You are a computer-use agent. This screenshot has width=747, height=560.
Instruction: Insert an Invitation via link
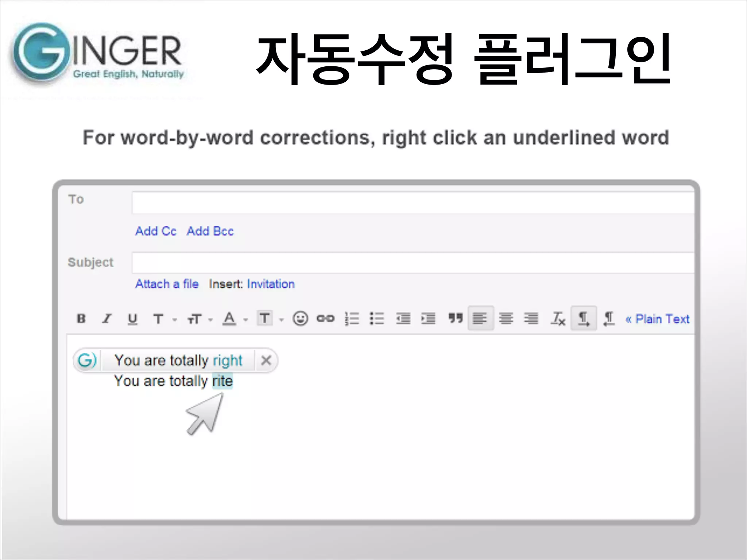tap(271, 284)
